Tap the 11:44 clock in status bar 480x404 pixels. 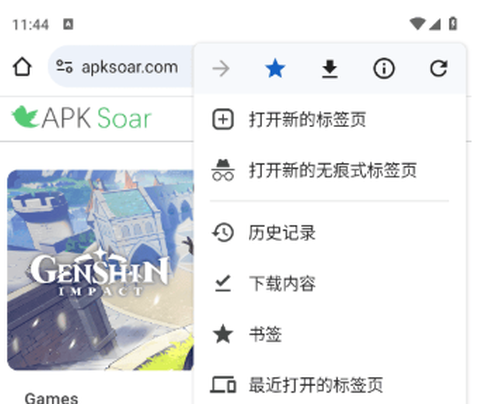click(30, 25)
